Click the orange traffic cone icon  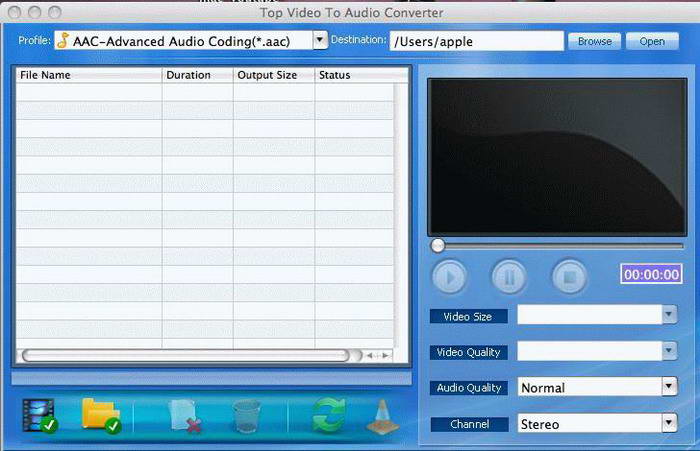(x=383, y=416)
